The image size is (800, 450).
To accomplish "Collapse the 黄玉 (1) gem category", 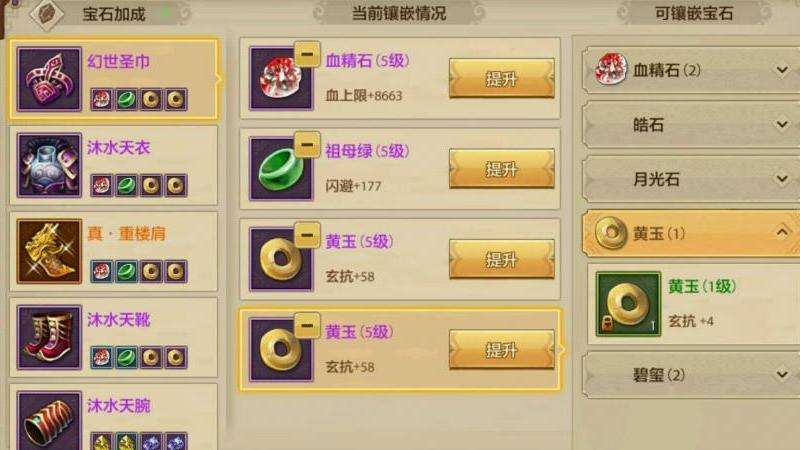I will pos(691,234).
